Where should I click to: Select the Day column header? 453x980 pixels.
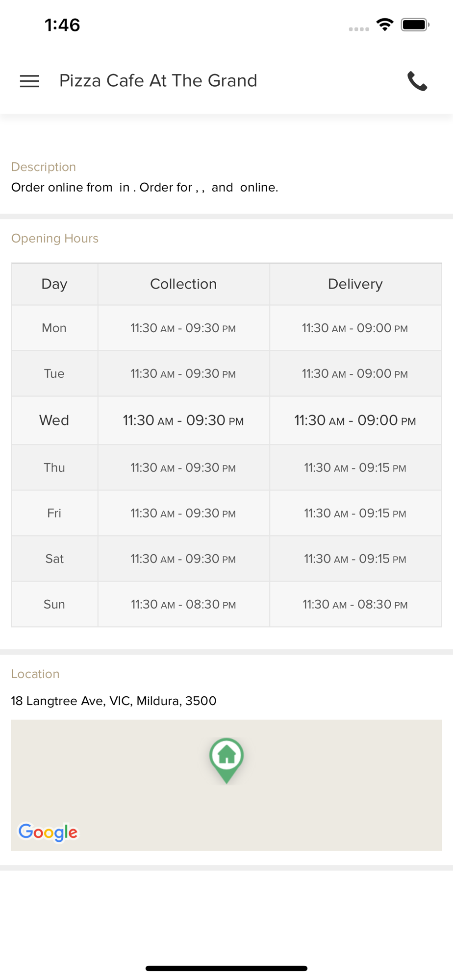pos(54,284)
